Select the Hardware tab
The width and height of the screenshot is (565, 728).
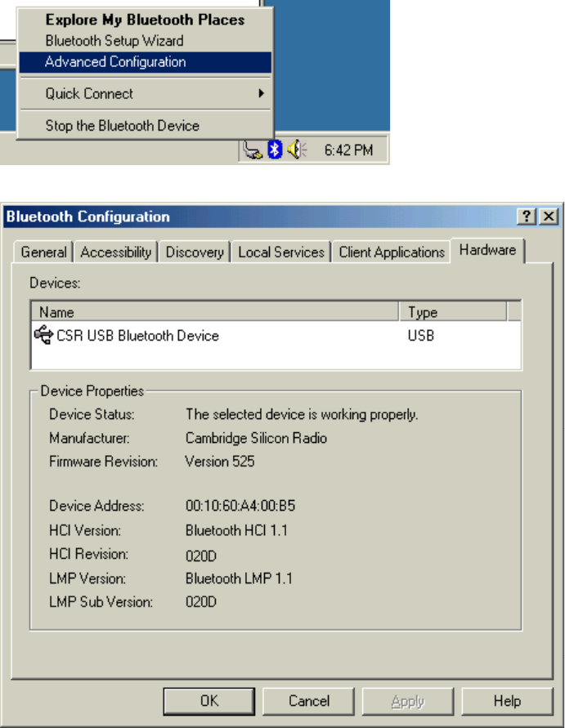click(487, 251)
